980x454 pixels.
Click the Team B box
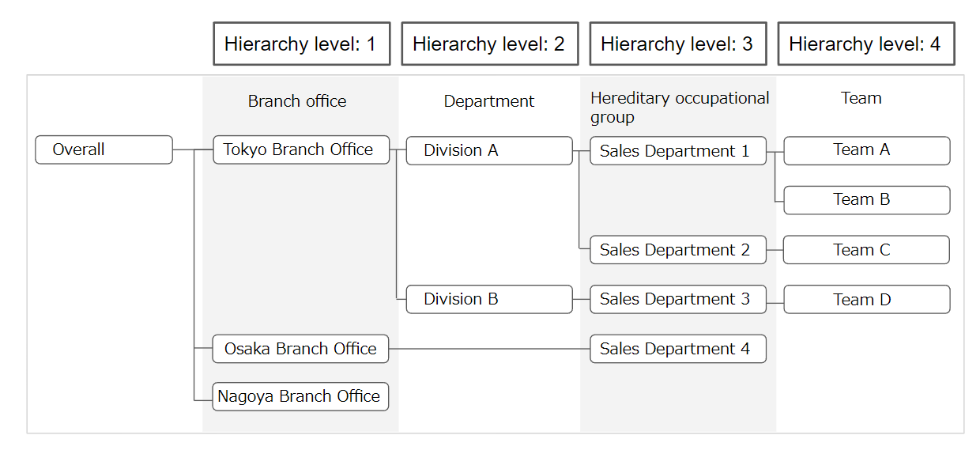(866, 200)
